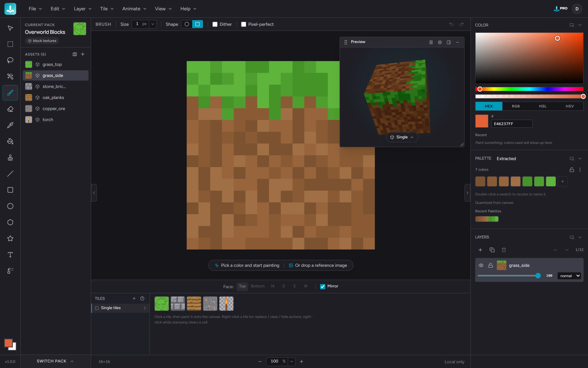The image size is (588, 368).
Task: Open the File menu
Action: [35, 9]
